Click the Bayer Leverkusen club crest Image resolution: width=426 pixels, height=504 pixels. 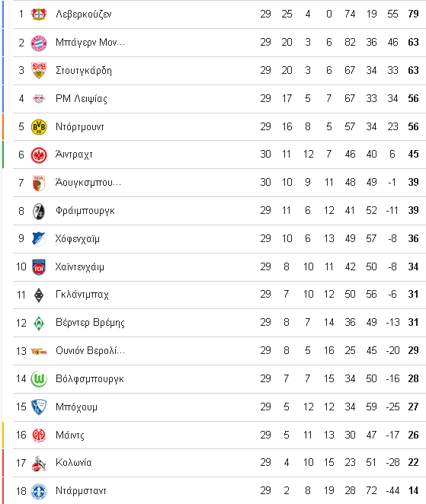point(39,14)
